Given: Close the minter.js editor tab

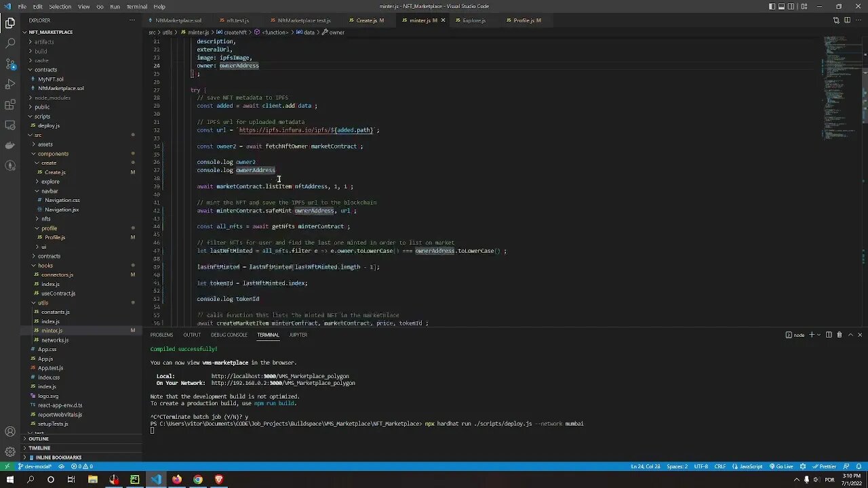Looking at the screenshot, I should (x=443, y=20).
